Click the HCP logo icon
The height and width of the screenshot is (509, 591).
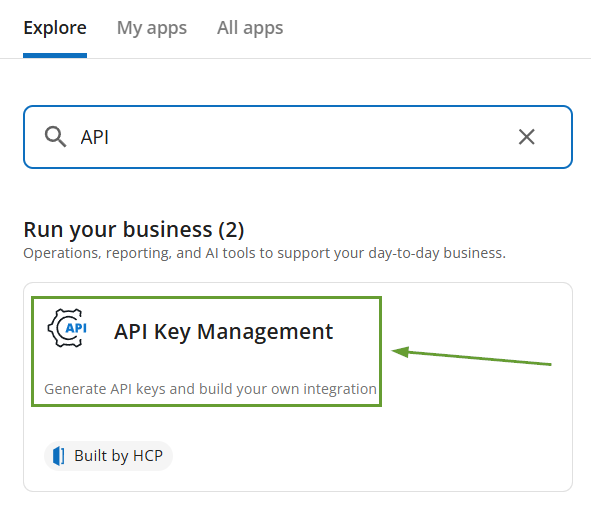[58, 456]
